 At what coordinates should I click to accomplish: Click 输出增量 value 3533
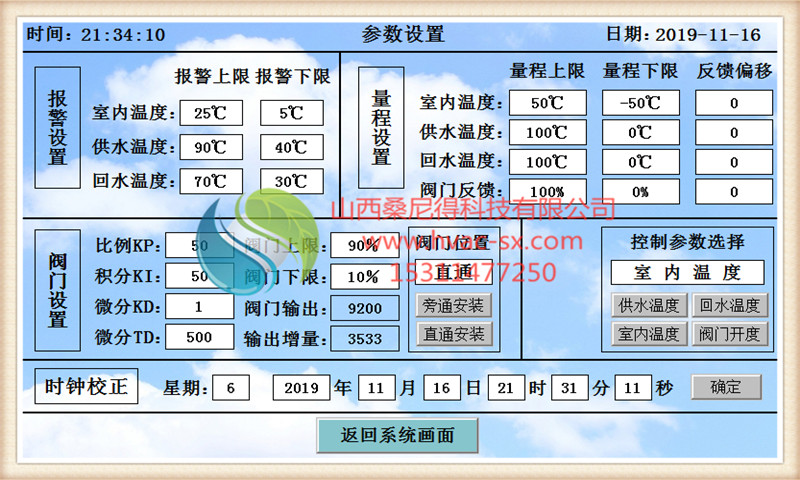coord(364,339)
